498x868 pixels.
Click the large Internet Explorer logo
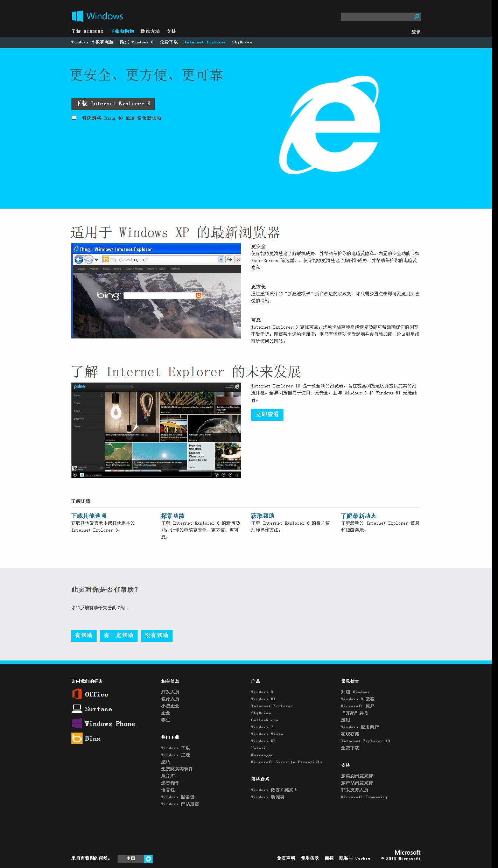click(330, 125)
